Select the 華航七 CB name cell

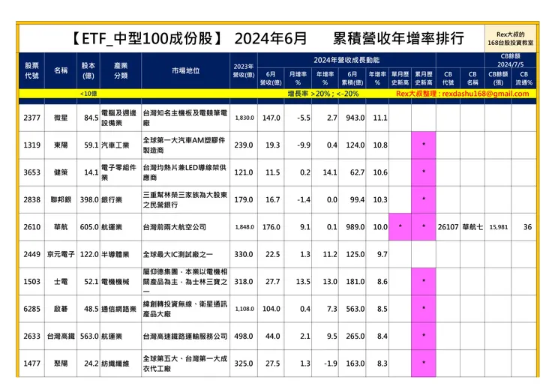pyautogui.click(x=472, y=227)
